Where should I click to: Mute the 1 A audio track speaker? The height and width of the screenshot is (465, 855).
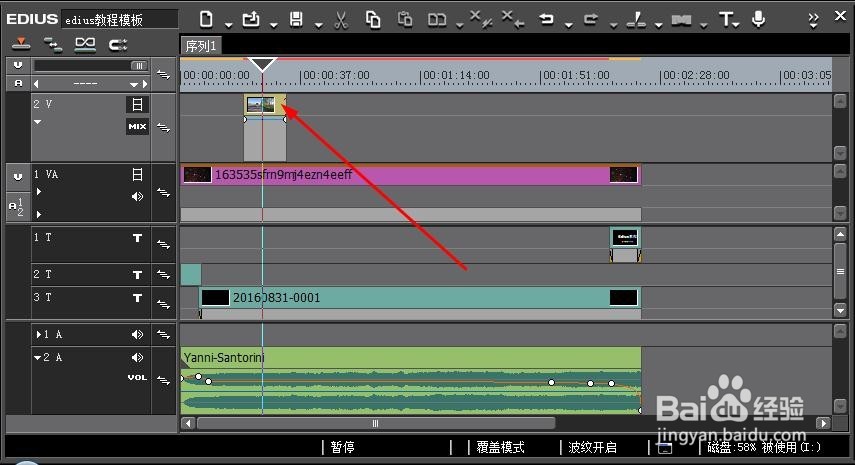(x=137, y=334)
